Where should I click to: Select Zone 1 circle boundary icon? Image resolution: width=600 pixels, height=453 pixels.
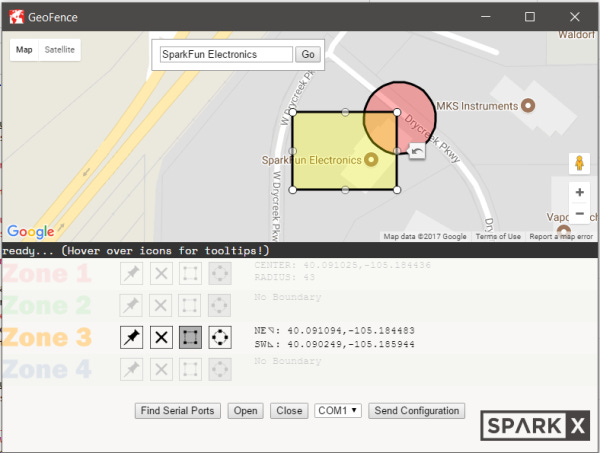220,273
